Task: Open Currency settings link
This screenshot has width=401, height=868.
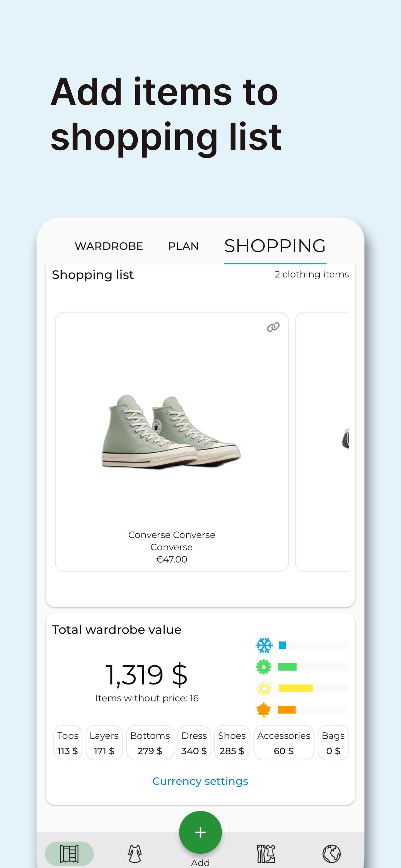Action: click(x=200, y=781)
